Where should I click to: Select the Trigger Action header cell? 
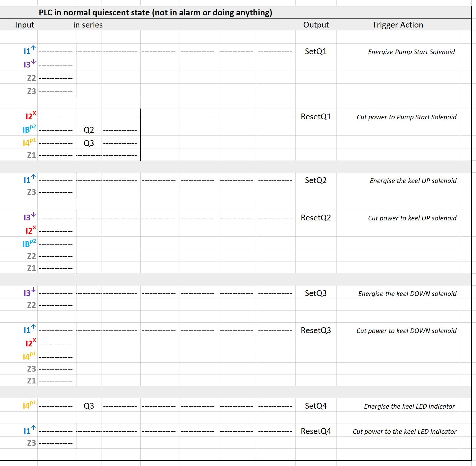pos(397,25)
